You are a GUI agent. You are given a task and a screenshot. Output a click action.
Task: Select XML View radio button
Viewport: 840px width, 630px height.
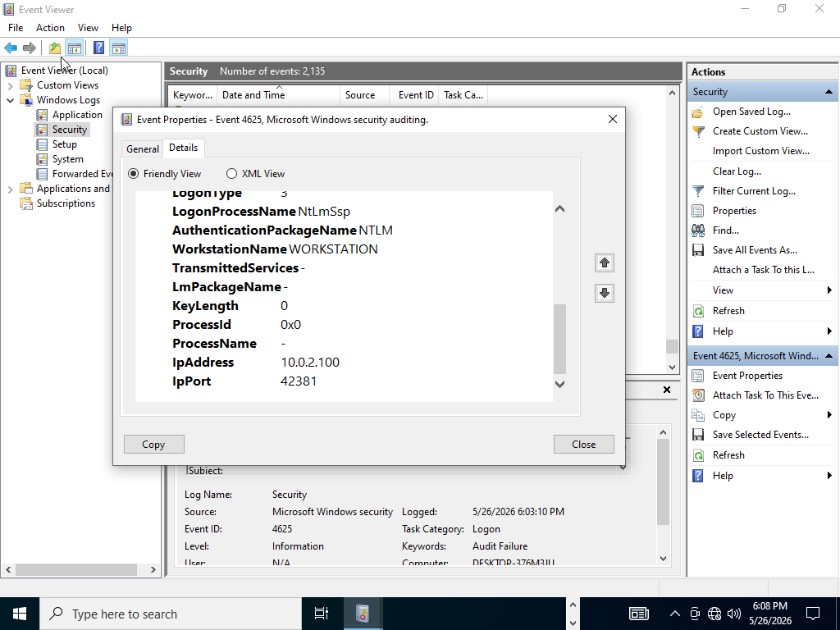pyautogui.click(x=231, y=174)
